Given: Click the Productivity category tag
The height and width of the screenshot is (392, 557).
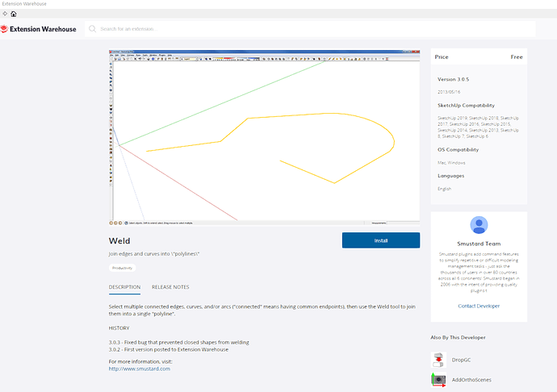Looking at the screenshot, I should pyautogui.click(x=122, y=268).
